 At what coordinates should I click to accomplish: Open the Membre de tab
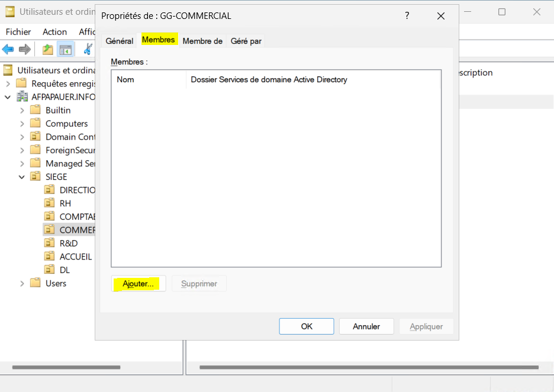202,41
